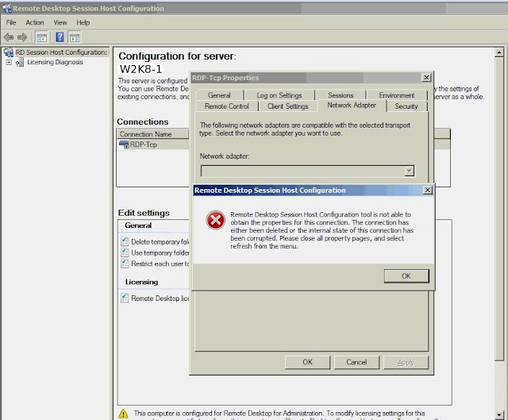Switch to the Remote Control tab

point(227,106)
